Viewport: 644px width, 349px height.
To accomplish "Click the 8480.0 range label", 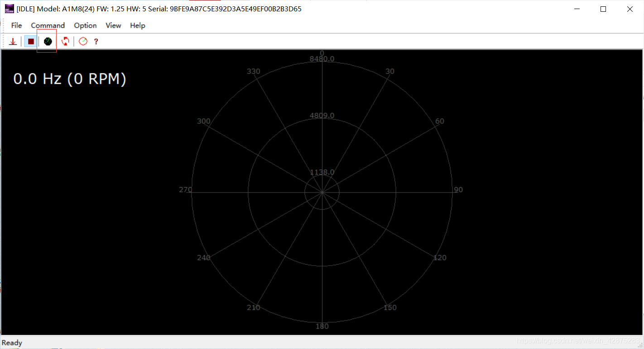I will coord(322,59).
